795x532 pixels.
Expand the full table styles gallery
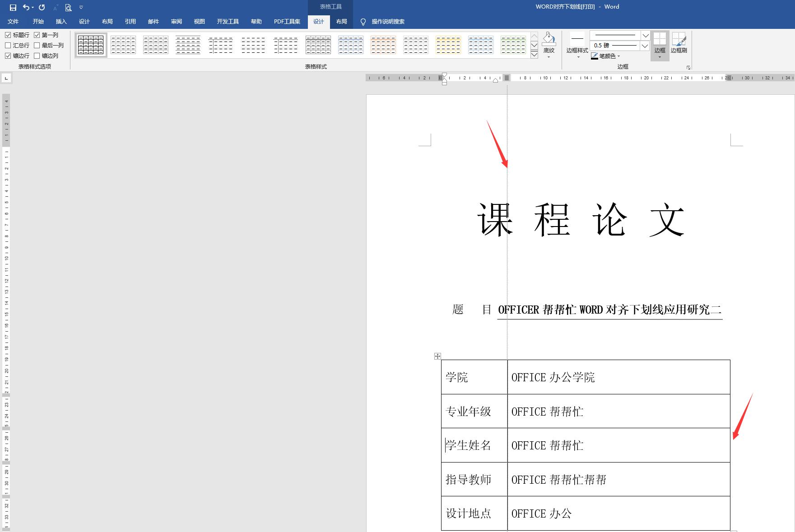coord(534,55)
